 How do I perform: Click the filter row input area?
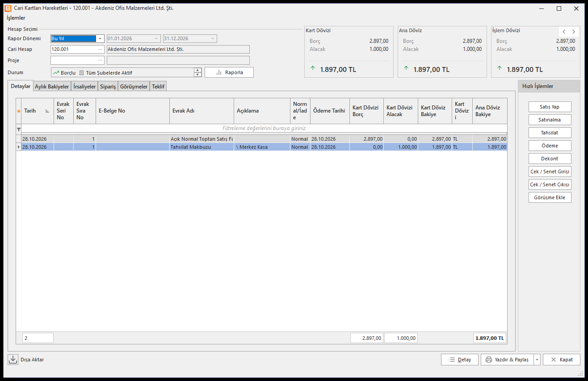coord(264,128)
